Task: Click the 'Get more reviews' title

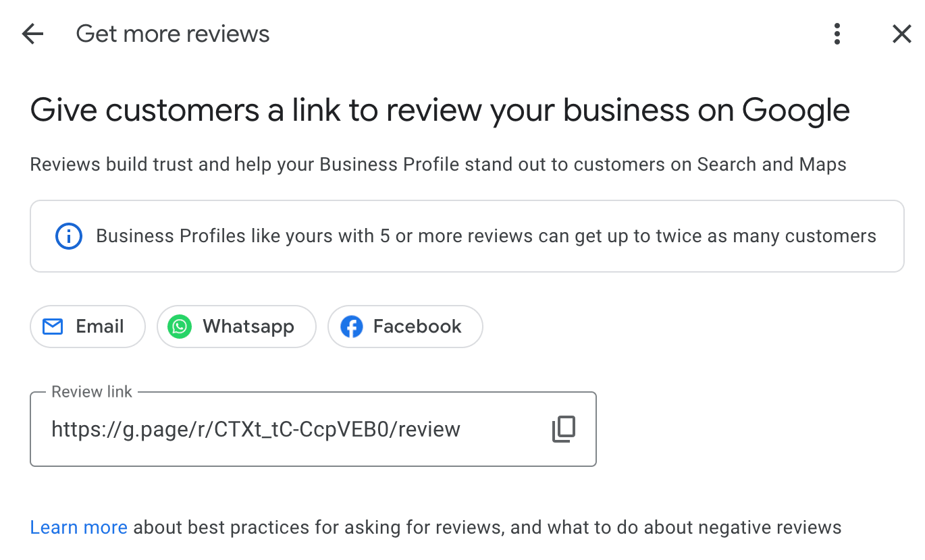Action: tap(173, 34)
